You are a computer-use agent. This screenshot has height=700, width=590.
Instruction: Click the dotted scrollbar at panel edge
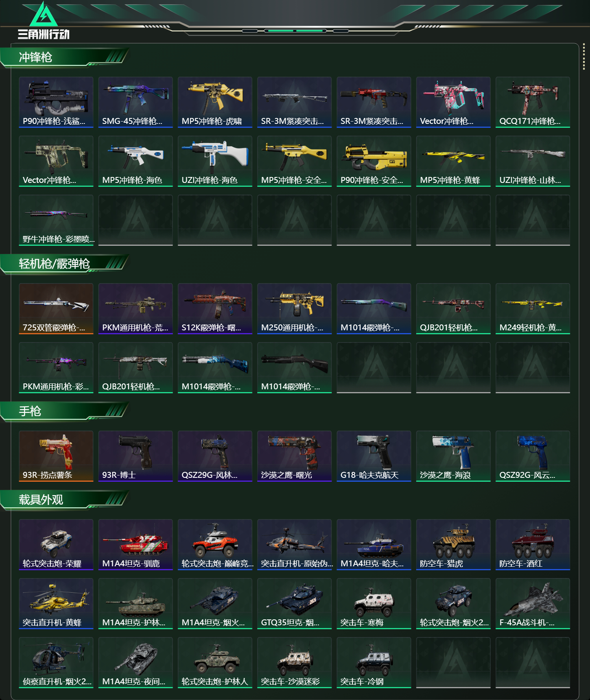(x=584, y=57)
